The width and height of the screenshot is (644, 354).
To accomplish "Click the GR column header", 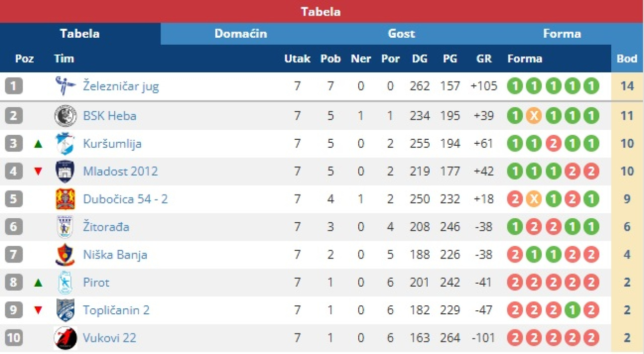I will pos(484,59).
